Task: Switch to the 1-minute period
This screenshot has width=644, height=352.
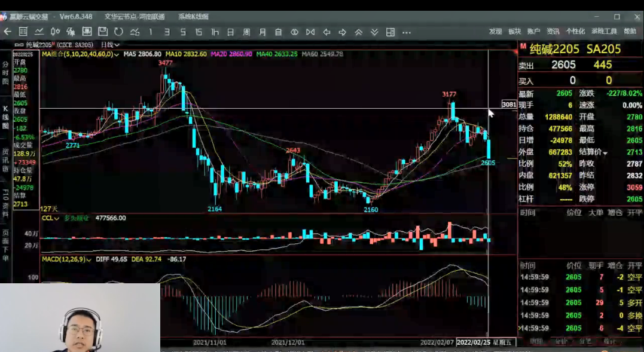Action: 151,32
